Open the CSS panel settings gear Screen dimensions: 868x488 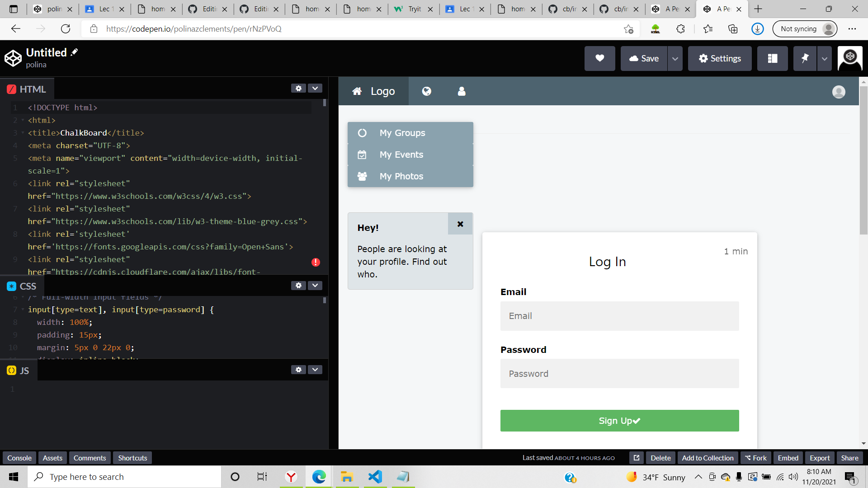(298, 285)
